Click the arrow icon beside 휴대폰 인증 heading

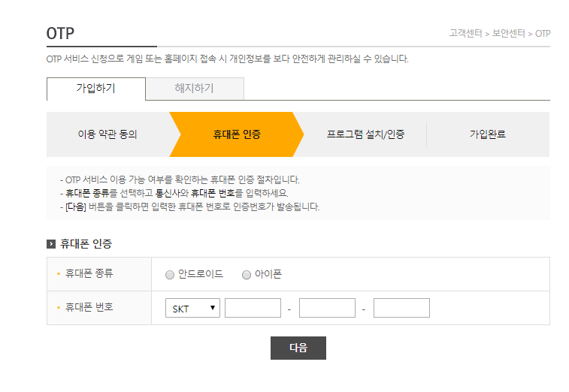point(51,244)
